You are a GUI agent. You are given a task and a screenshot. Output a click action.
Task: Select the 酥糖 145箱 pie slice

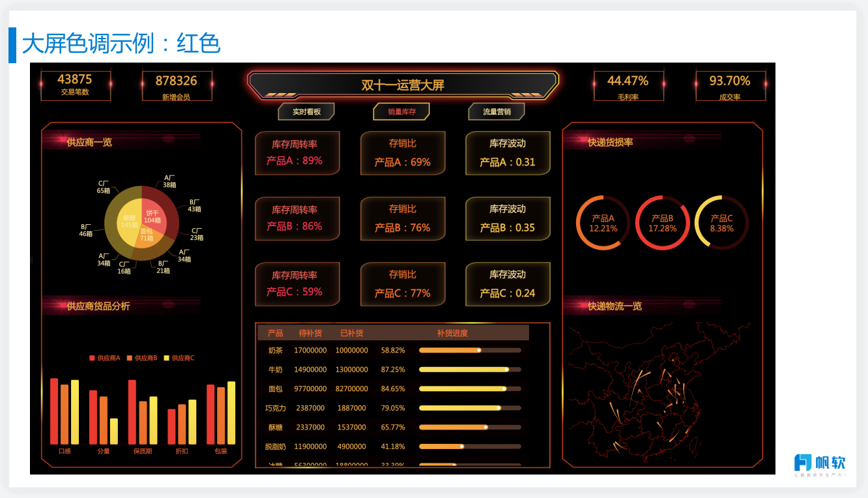(128, 222)
